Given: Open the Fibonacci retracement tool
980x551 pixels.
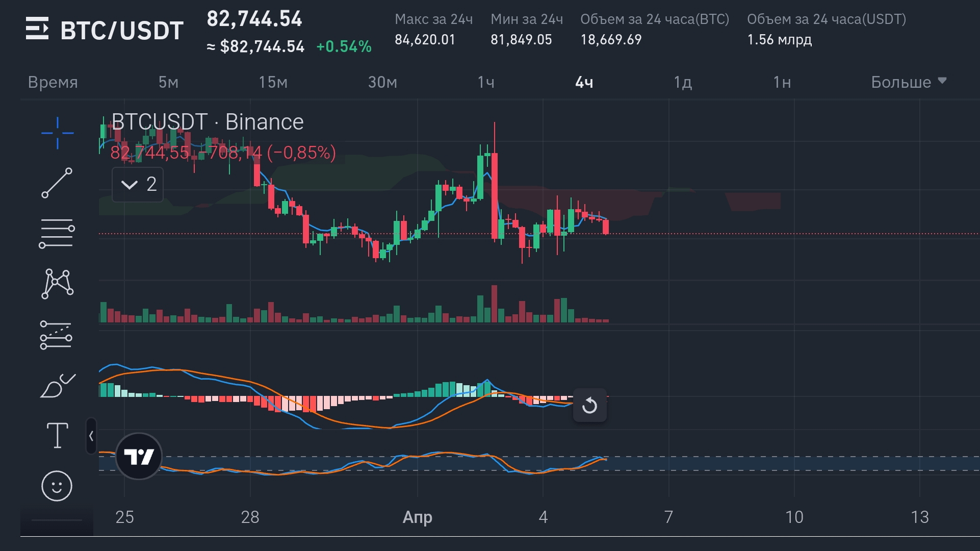Looking at the screenshot, I should [x=57, y=233].
